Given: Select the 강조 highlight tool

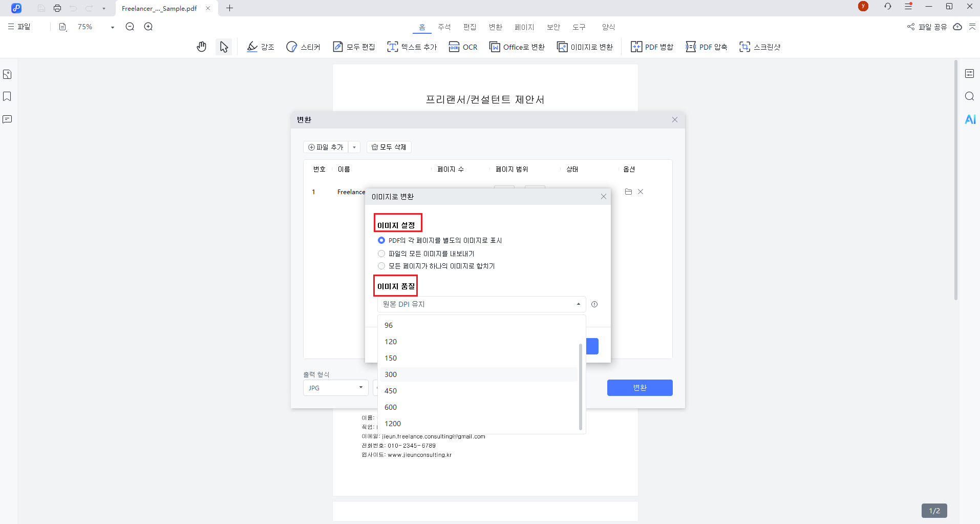Looking at the screenshot, I should click(x=260, y=47).
